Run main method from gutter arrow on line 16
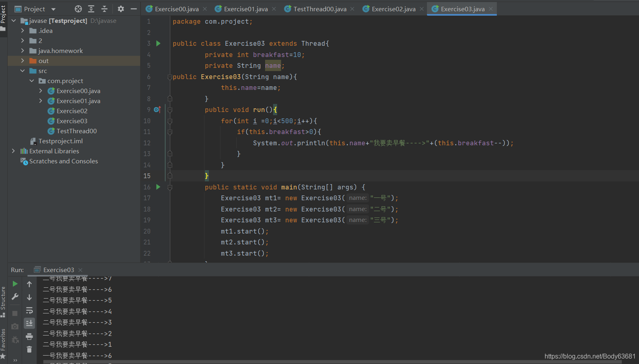639x364 pixels. pyautogui.click(x=158, y=187)
